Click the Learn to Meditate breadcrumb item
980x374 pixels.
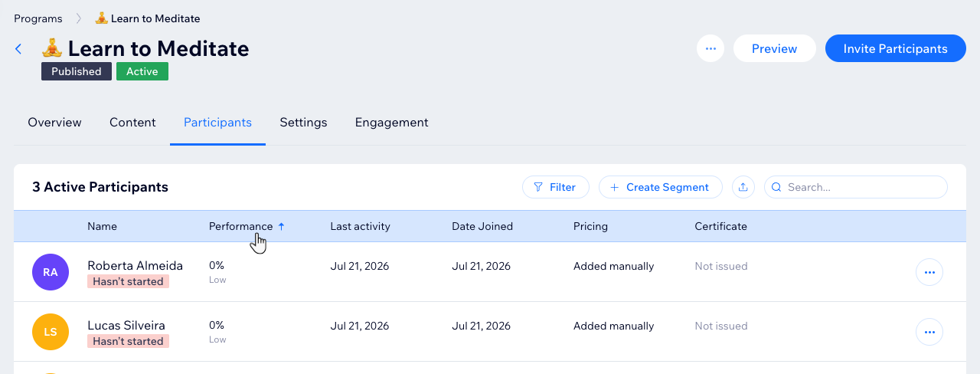click(148, 18)
